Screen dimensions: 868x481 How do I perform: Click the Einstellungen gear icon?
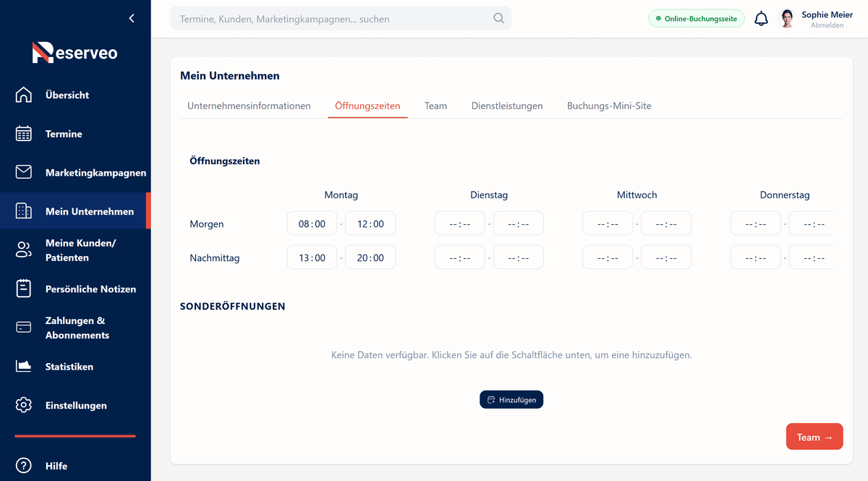[x=24, y=405]
